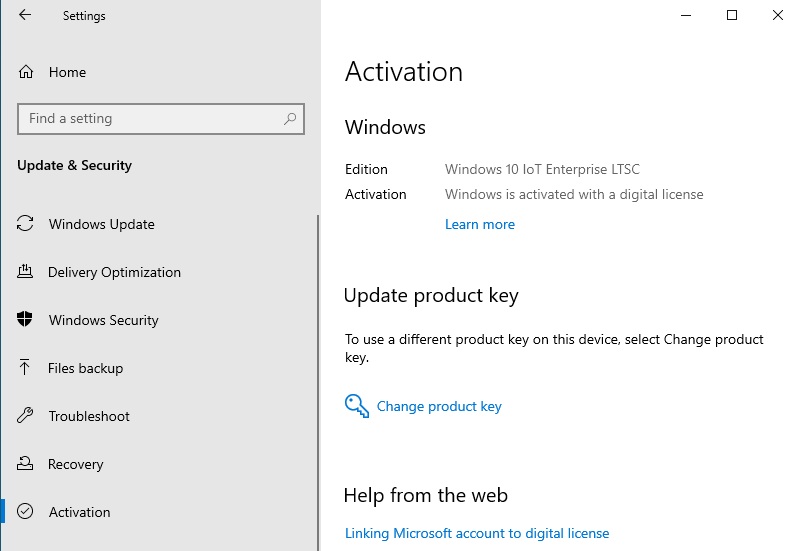The width and height of the screenshot is (797, 551).
Task: Click the Home house icon
Action: click(27, 72)
